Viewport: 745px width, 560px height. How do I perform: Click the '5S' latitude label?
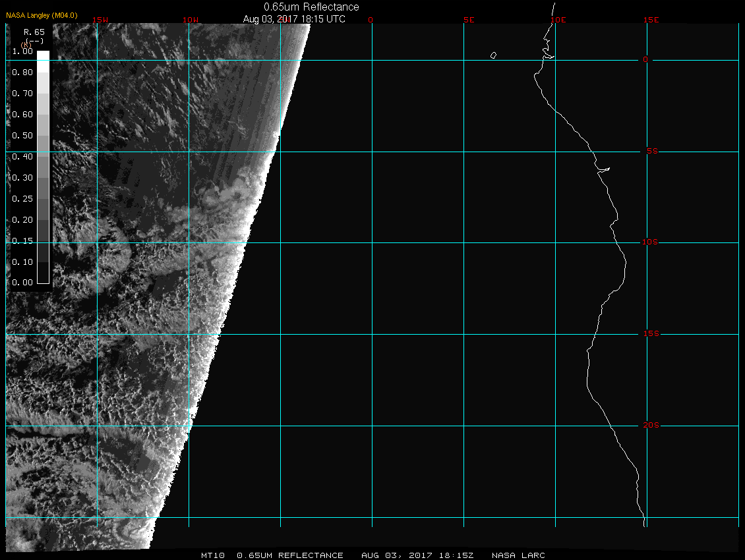point(652,151)
